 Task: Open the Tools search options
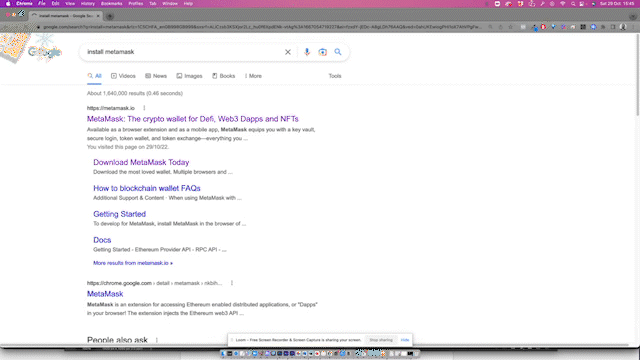click(x=335, y=76)
